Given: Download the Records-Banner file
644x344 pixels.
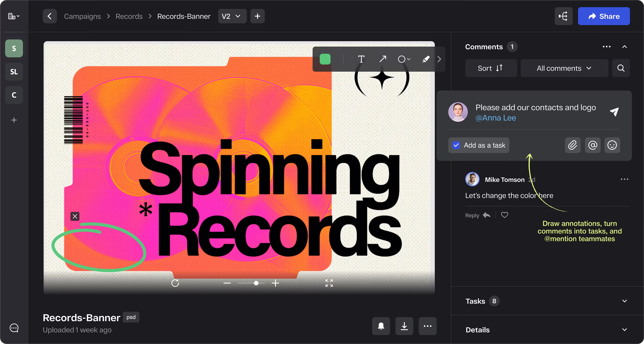Looking at the screenshot, I should pos(404,326).
